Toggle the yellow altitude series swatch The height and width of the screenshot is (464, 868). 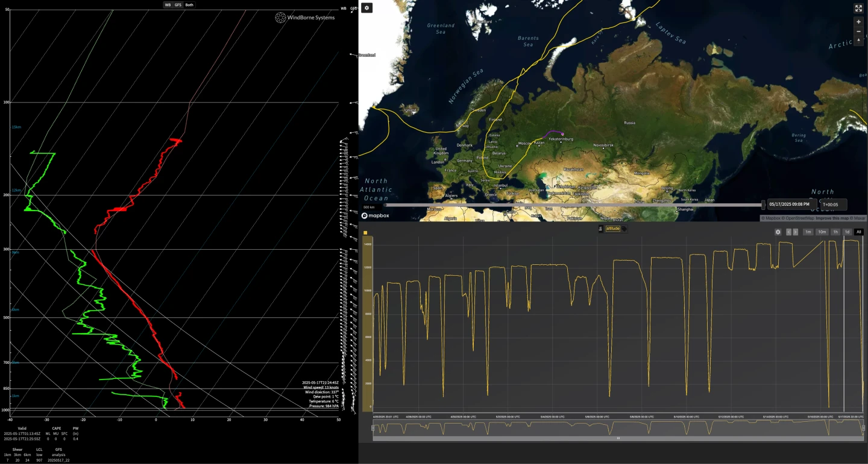pyautogui.click(x=365, y=232)
